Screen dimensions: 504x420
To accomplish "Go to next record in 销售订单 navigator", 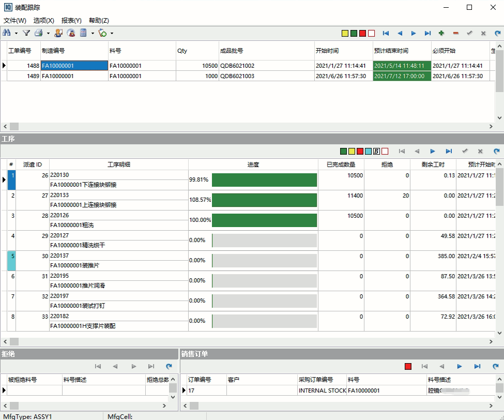I will tap(460, 366).
